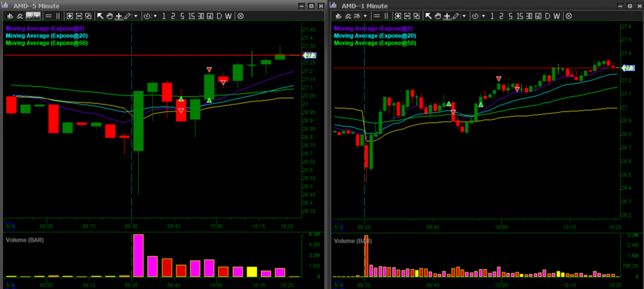Toggle the crosshair cursor in AMD 5 Minute chart
Image resolution: width=644 pixels, height=289 pixels.
[118, 15]
